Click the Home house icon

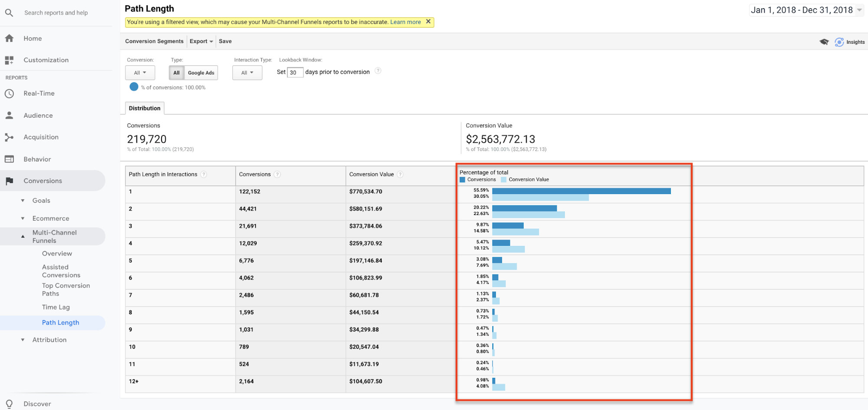[x=9, y=38]
